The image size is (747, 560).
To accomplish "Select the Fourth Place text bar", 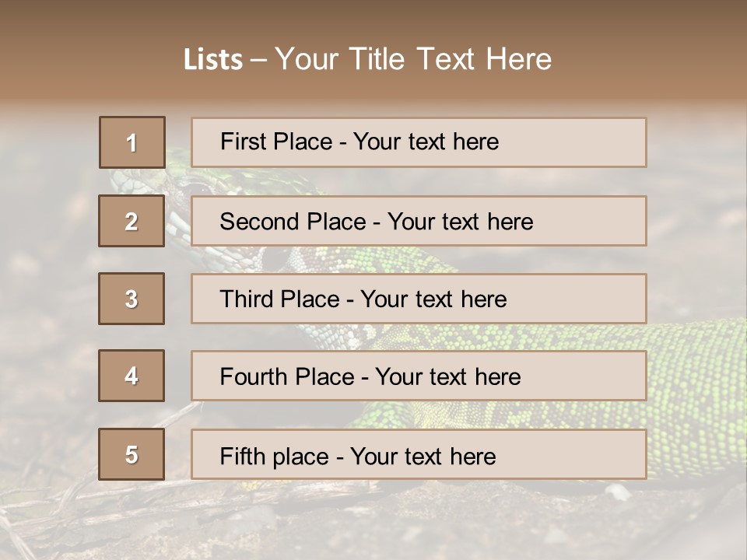I will click(419, 376).
